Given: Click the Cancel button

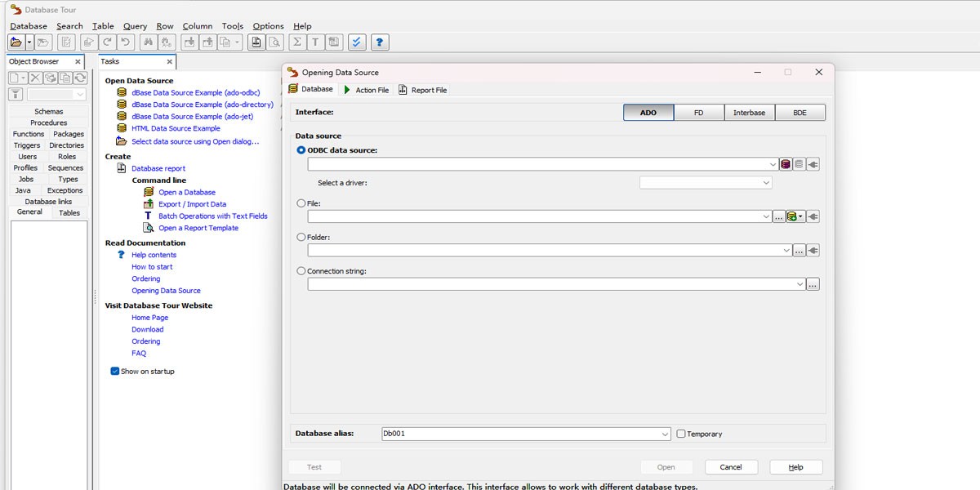Looking at the screenshot, I should (x=730, y=467).
